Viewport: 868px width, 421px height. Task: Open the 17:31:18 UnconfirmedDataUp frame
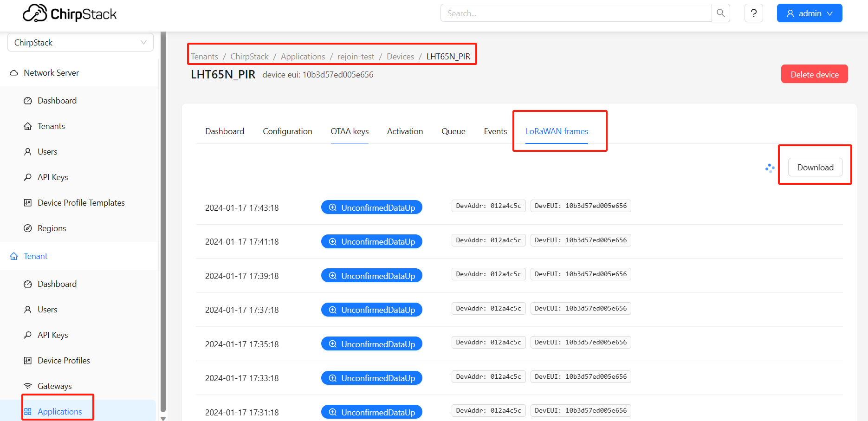click(372, 412)
